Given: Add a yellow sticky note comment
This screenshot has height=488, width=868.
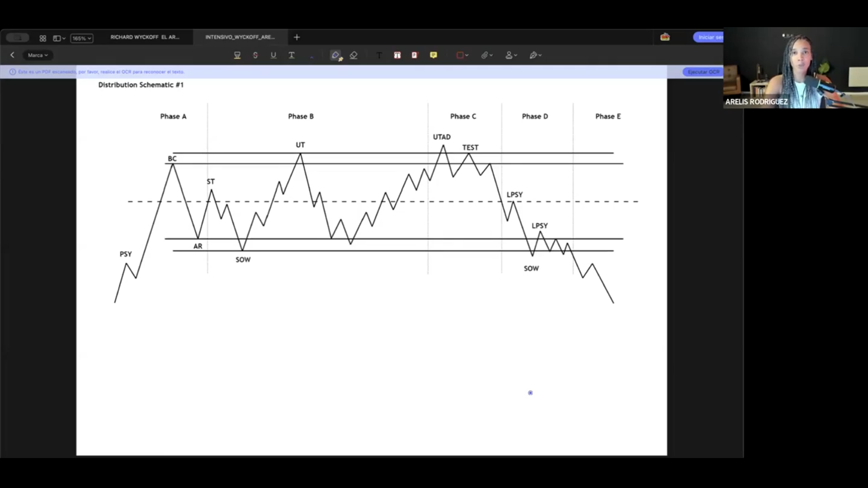Looking at the screenshot, I should 434,55.
